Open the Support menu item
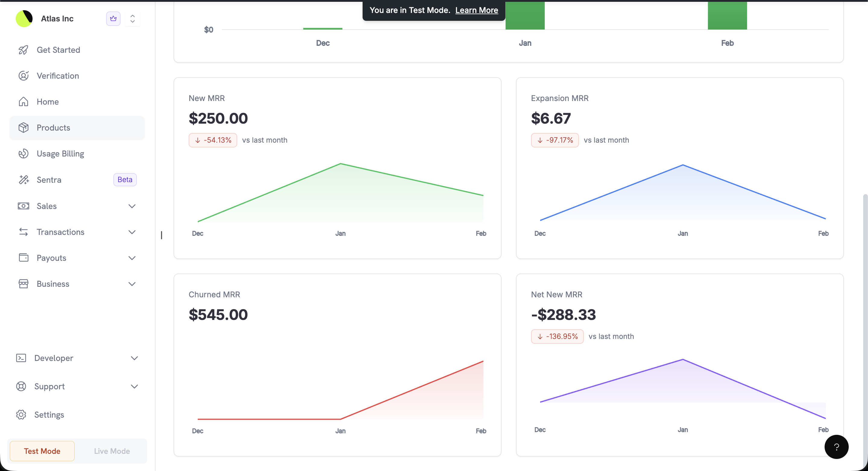The height and width of the screenshot is (471, 868). 49,386
